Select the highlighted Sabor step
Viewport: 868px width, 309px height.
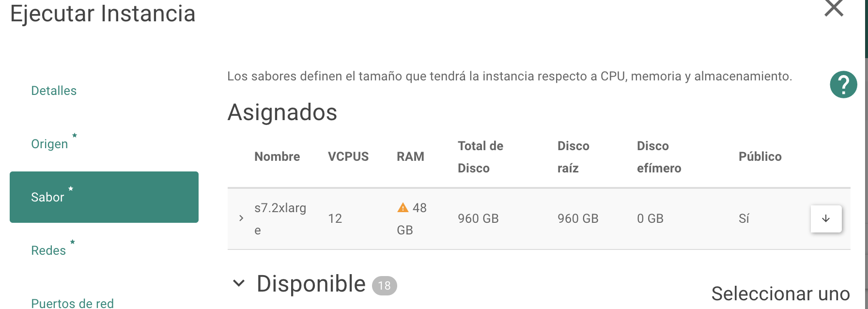pos(48,197)
